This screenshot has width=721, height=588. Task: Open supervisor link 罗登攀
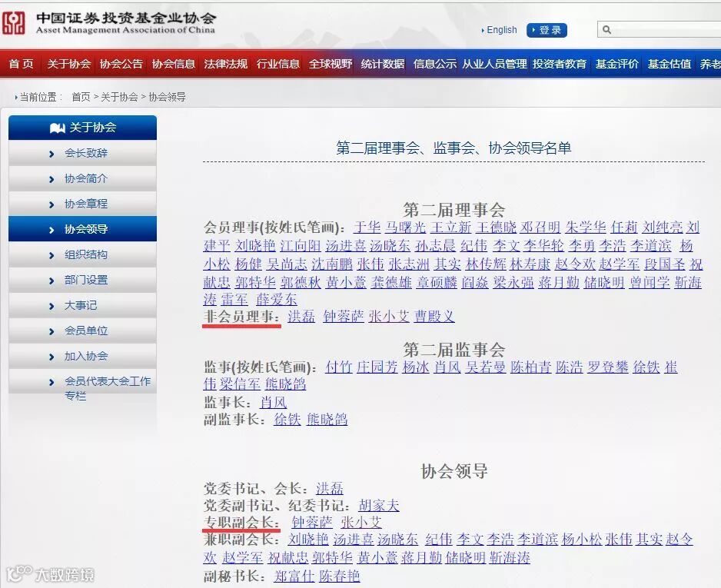coord(607,367)
